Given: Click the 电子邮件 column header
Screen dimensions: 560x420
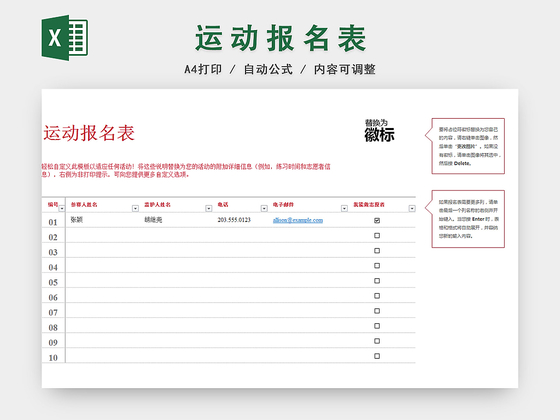Looking at the screenshot, I should 283,205.
